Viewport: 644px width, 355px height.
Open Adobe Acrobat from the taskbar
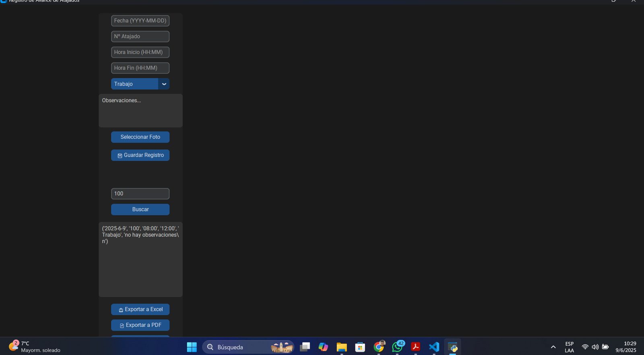pos(415,347)
